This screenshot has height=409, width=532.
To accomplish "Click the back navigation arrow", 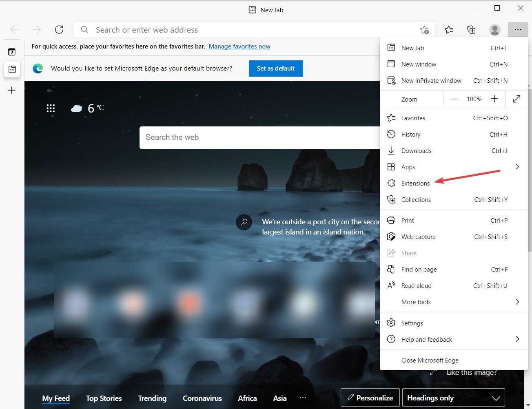I will pos(14,29).
